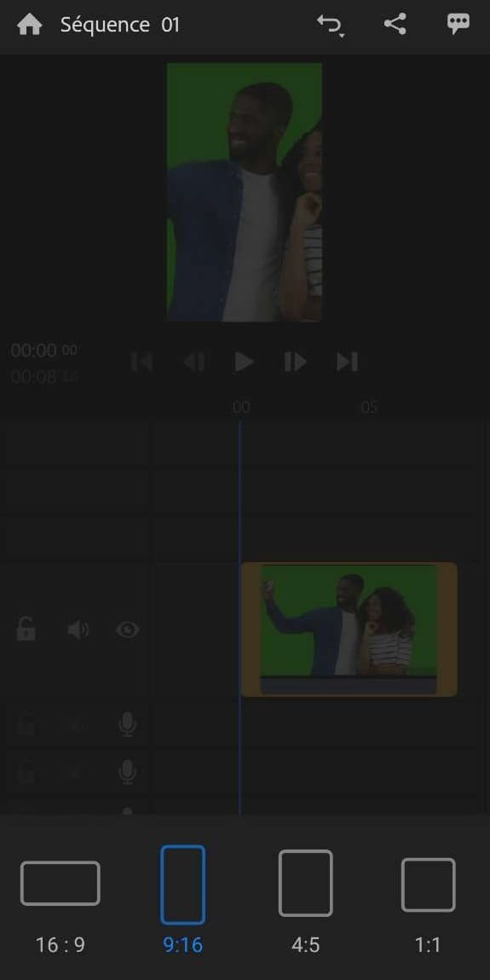Click the 00:00 current timecode
490x980 pixels.
click(x=43, y=351)
